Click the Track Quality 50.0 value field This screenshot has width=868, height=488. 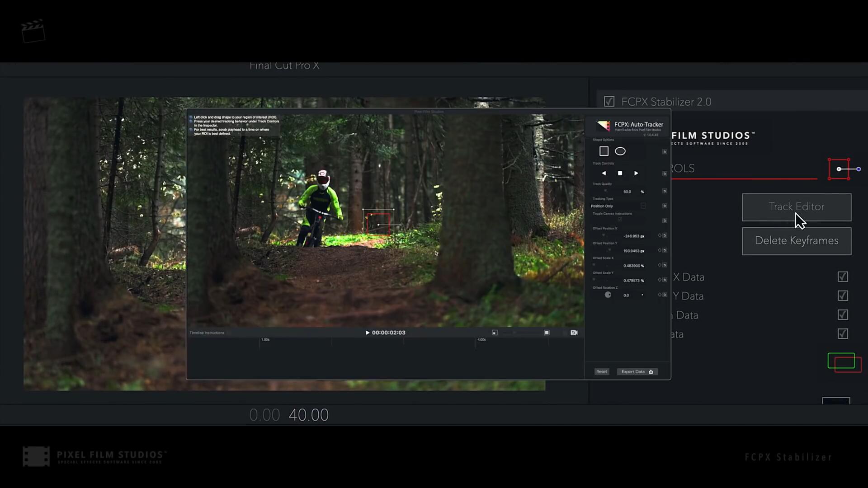[627, 192]
